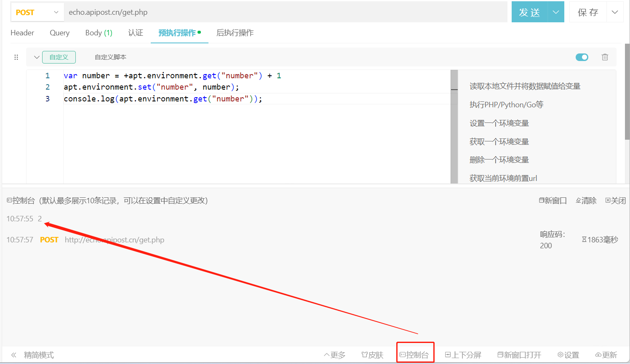Click 新窗口打开 in bottom bar
The width and height of the screenshot is (630, 364).
519,355
